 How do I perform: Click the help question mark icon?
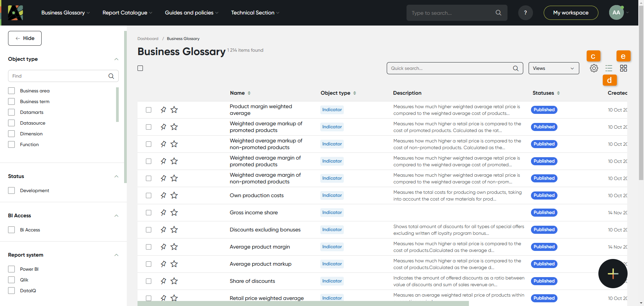[525, 13]
